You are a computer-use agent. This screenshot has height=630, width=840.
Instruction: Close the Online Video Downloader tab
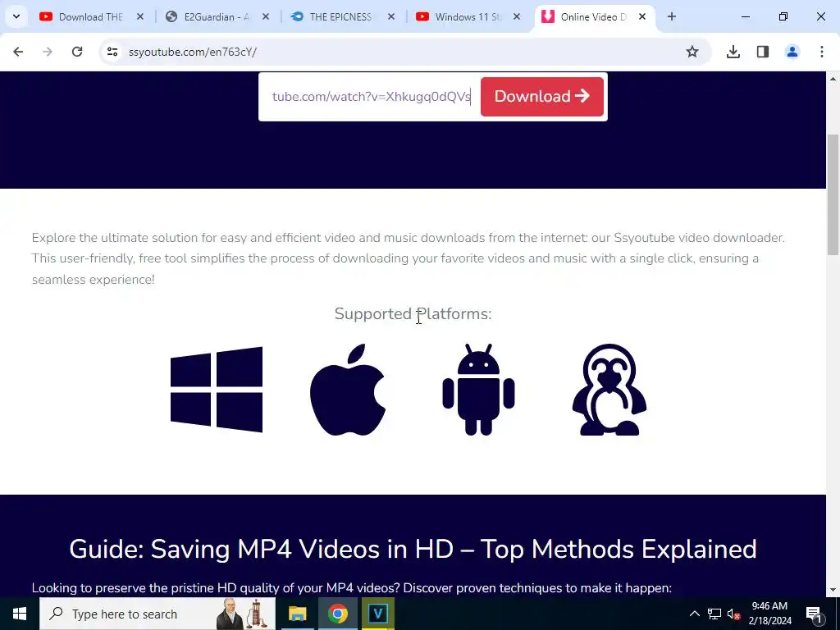click(641, 16)
